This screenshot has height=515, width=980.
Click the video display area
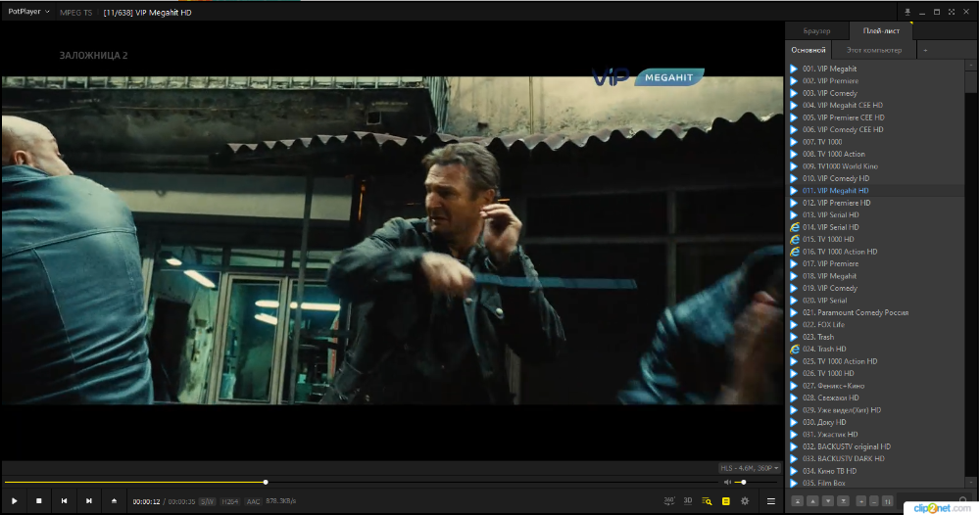(x=393, y=240)
